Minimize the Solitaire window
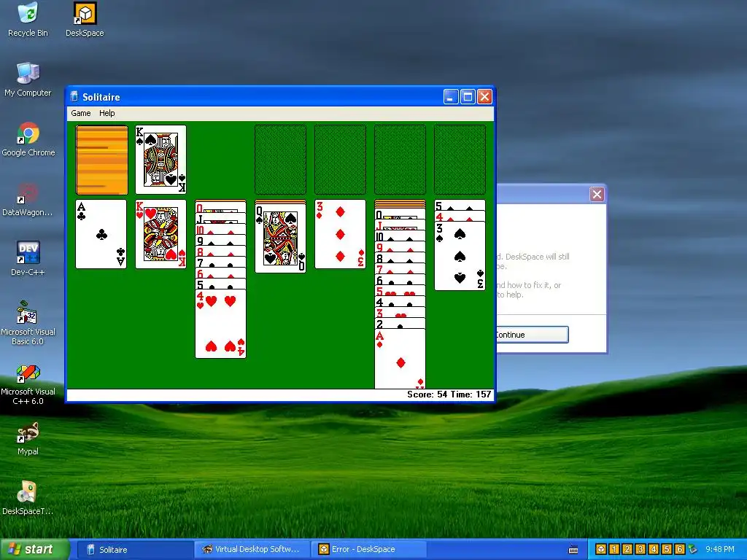Image resolution: width=747 pixels, height=560 pixels. click(451, 97)
